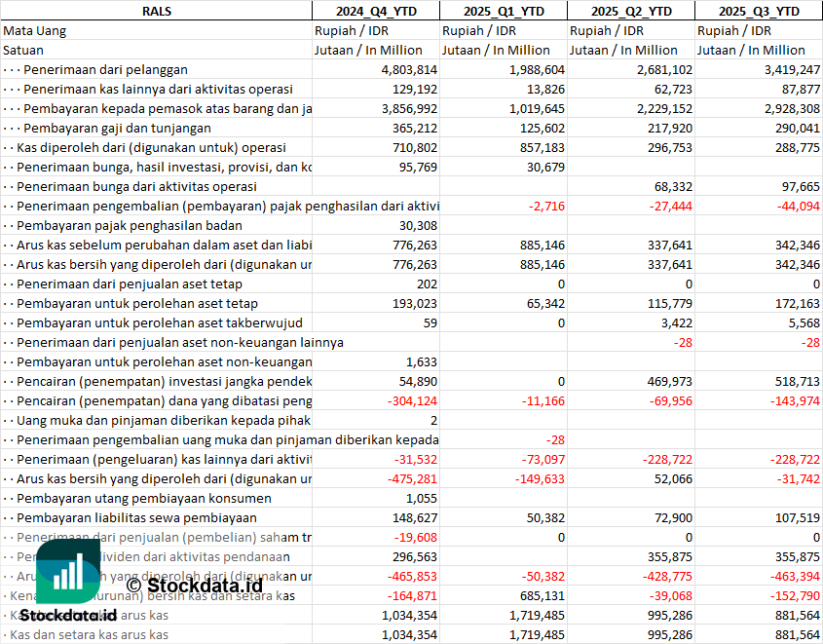Screen dimensions: 823x644
Task: Click red value -19,608 cell
Action: [376, 537]
